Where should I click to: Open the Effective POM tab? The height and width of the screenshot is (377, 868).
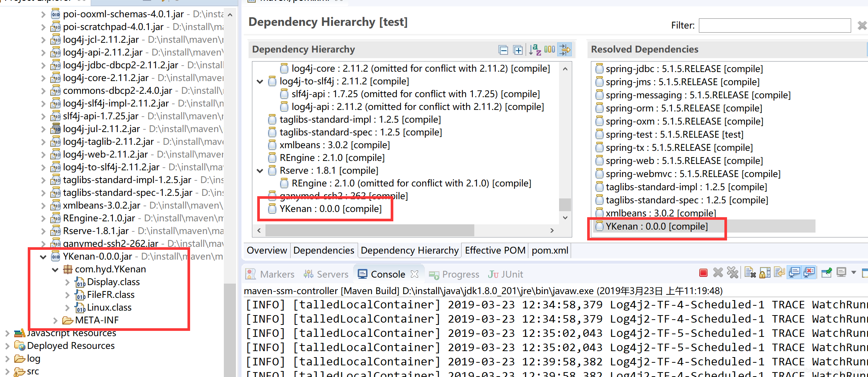click(x=495, y=250)
